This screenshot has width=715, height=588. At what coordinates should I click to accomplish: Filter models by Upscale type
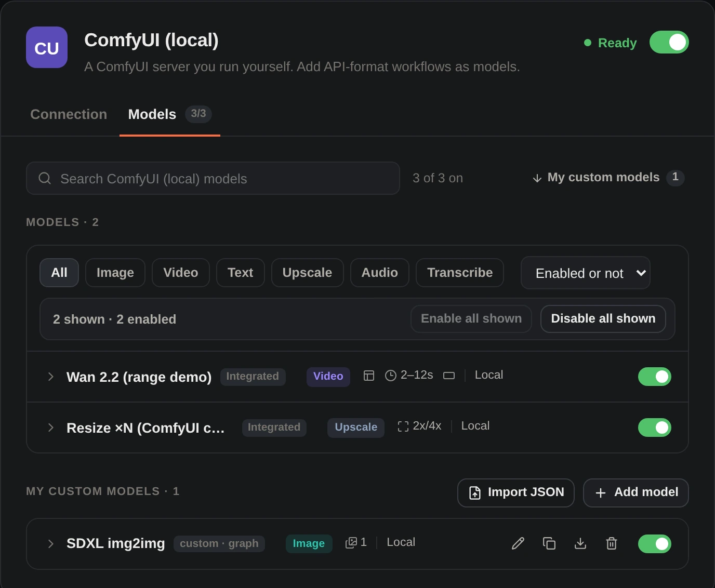[x=308, y=273]
